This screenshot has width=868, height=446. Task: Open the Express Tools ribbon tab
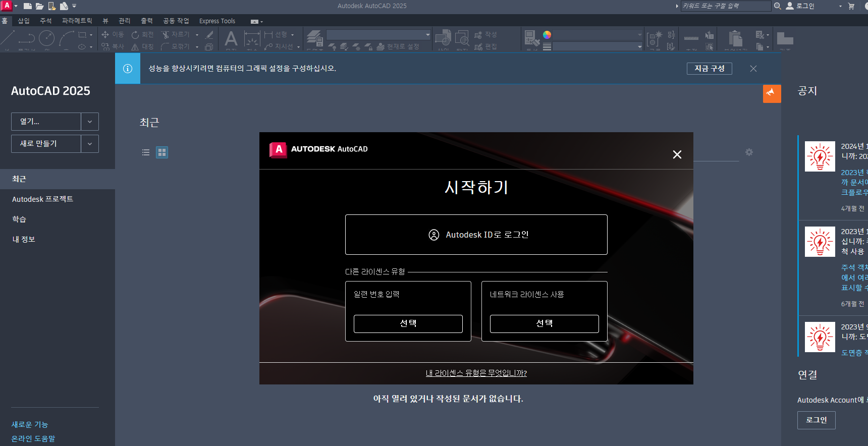pyautogui.click(x=217, y=21)
